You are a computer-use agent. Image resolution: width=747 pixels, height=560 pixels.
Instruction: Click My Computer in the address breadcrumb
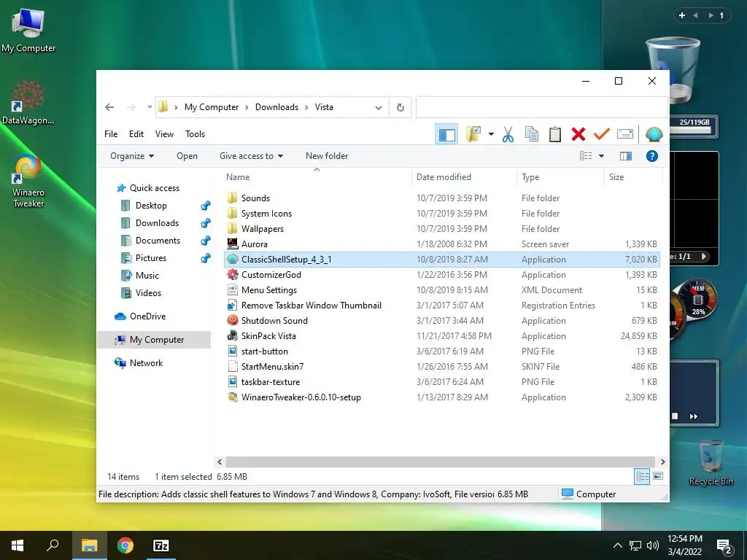212,107
